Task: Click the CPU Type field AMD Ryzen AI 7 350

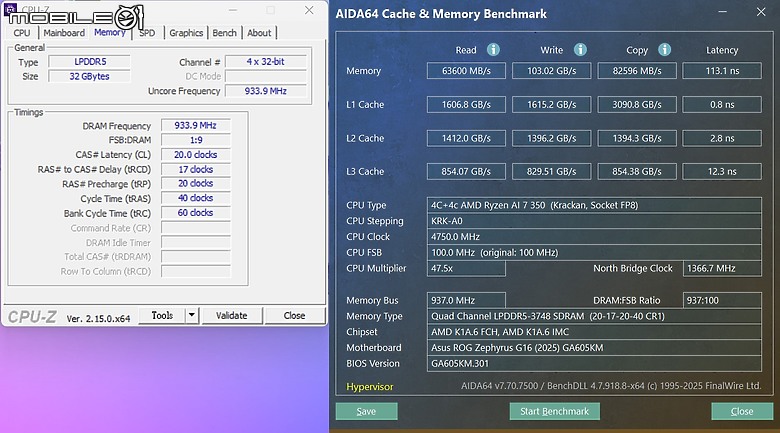Action: 594,205
